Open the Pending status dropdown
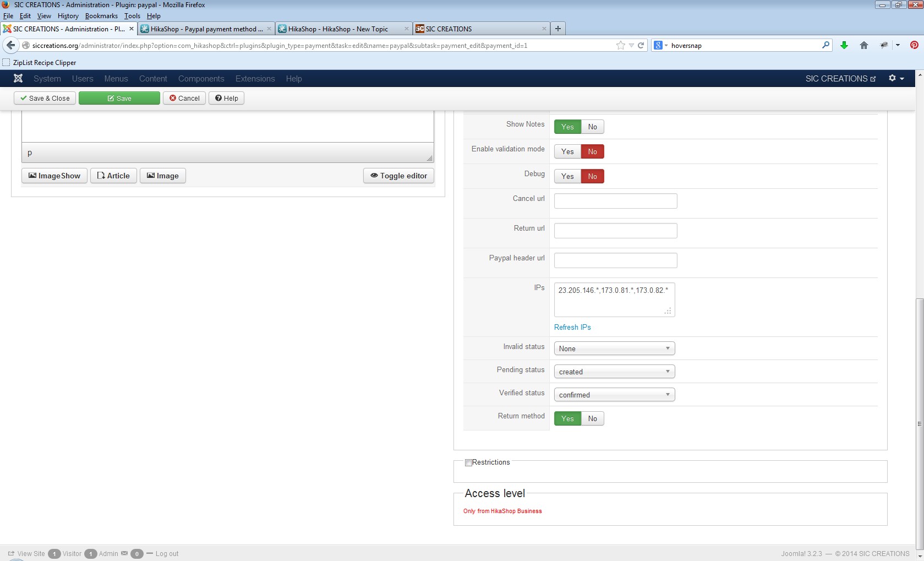 point(614,372)
